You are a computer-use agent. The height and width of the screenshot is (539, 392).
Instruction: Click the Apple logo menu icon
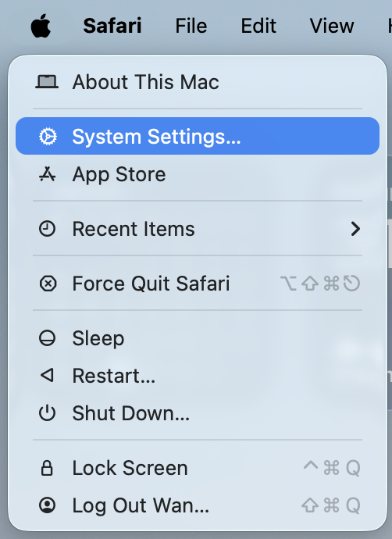pos(41,26)
